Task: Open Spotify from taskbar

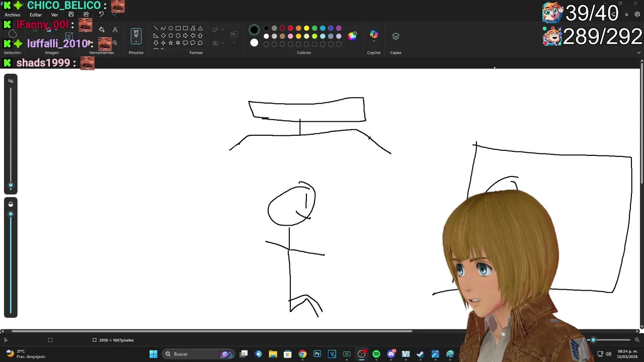Action: click(x=376, y=354)
